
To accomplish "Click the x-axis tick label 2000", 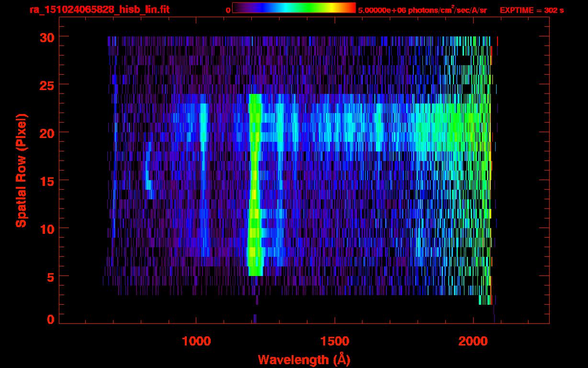I will pos(473,341).
